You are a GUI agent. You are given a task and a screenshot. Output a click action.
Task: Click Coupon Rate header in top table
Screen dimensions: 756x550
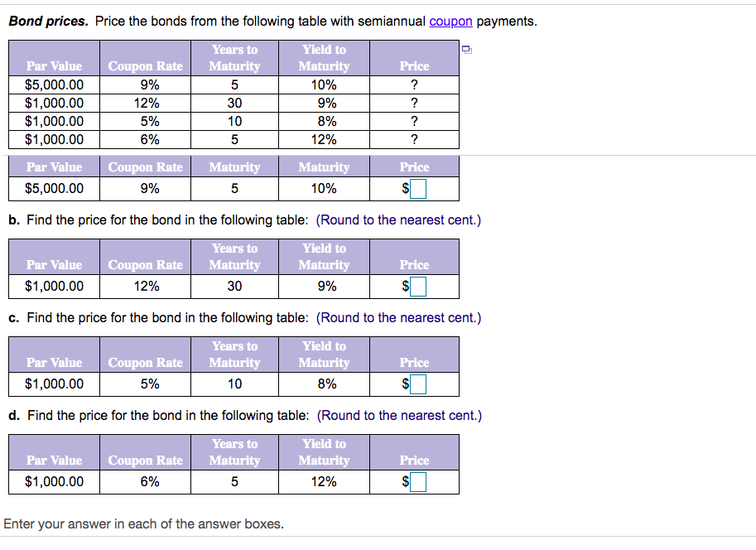(145, 66)
